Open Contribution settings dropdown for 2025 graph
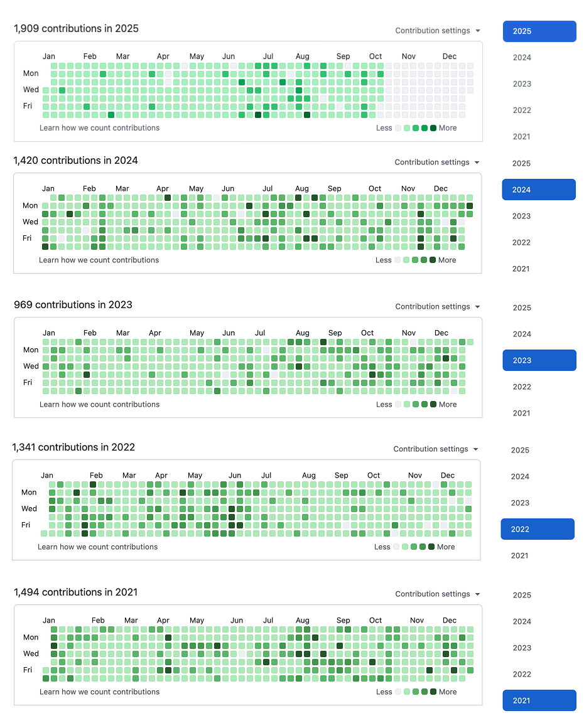584x728 pixels. point(437,31)
